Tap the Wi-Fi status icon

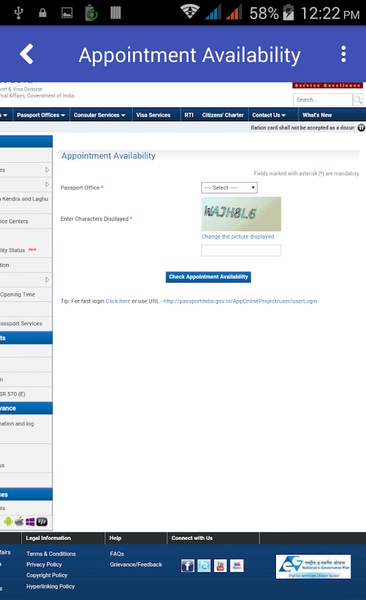[x=190, y=11]
